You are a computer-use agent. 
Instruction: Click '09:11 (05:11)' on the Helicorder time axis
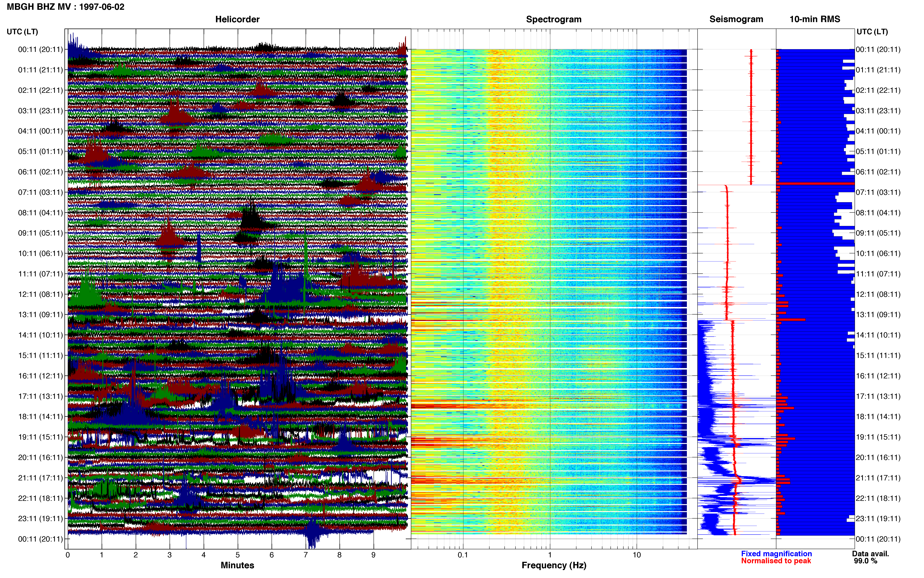(41, 233)
